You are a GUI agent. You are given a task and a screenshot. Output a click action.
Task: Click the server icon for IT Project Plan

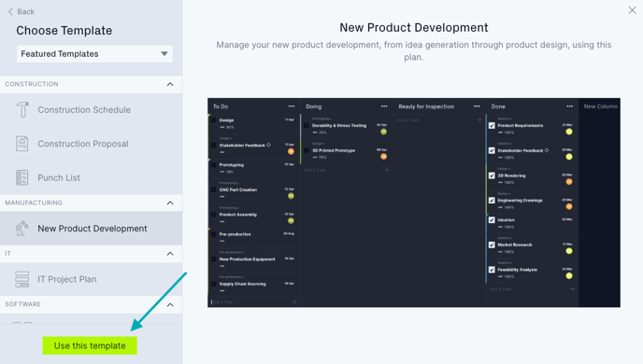(22, 279)
